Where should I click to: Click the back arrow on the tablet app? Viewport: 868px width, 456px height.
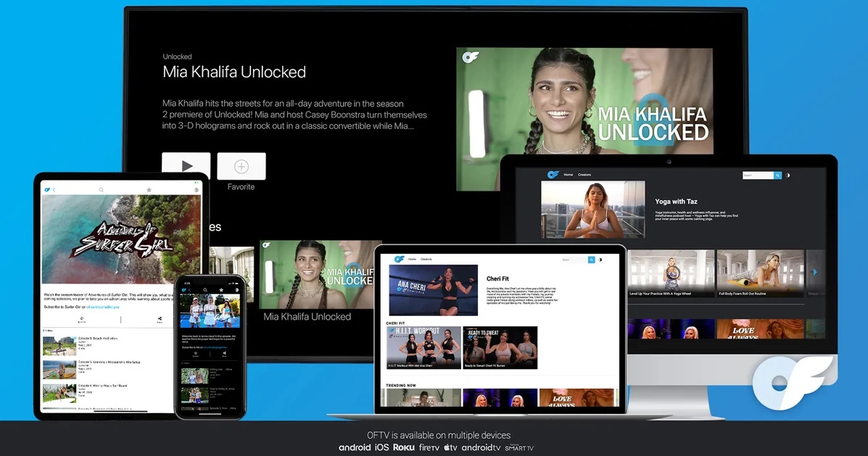54,190
